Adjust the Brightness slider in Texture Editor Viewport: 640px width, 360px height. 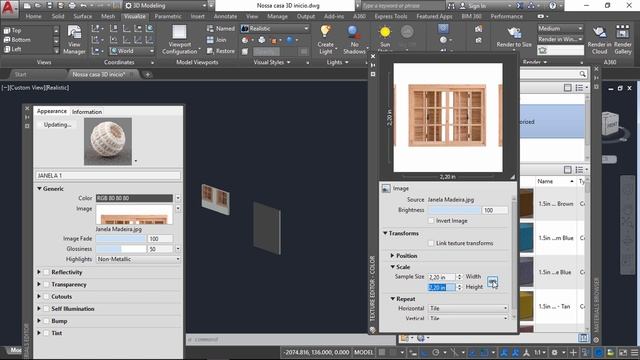coord(454,210)
